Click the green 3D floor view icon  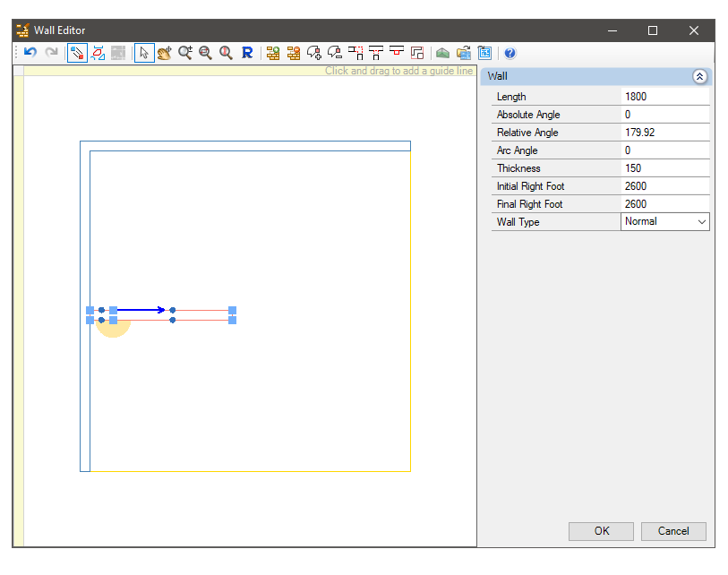tap(443, 53)
